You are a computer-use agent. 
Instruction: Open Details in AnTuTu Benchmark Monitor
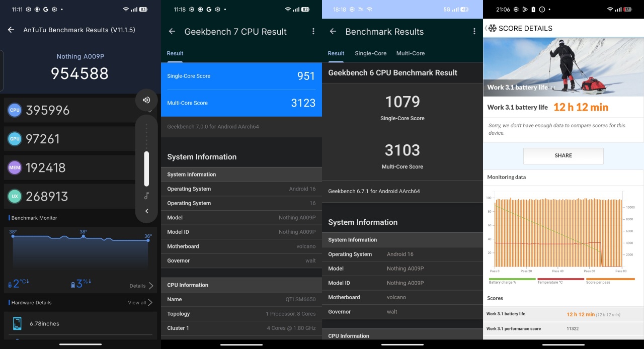click(x=141, y=286)
